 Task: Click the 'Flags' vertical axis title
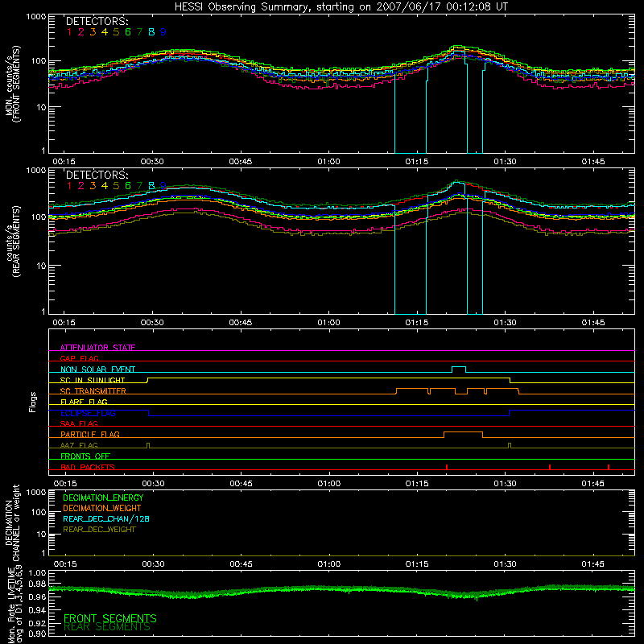33,402
